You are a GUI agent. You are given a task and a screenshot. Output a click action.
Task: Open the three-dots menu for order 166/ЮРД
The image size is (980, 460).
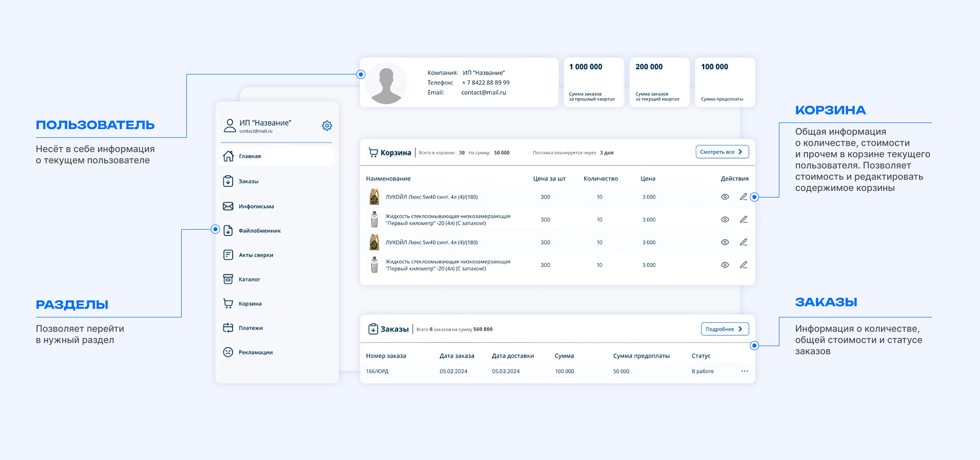coord(745,371)
